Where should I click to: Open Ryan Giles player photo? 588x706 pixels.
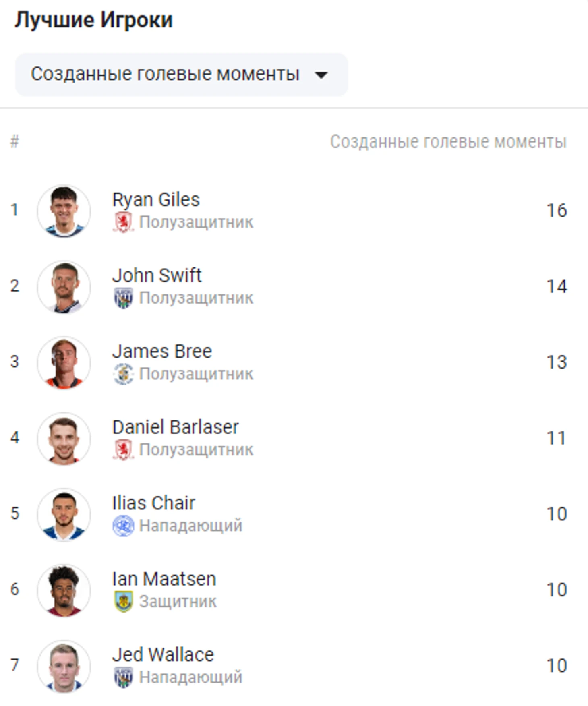pyautogui.click(x=64, y=211)
